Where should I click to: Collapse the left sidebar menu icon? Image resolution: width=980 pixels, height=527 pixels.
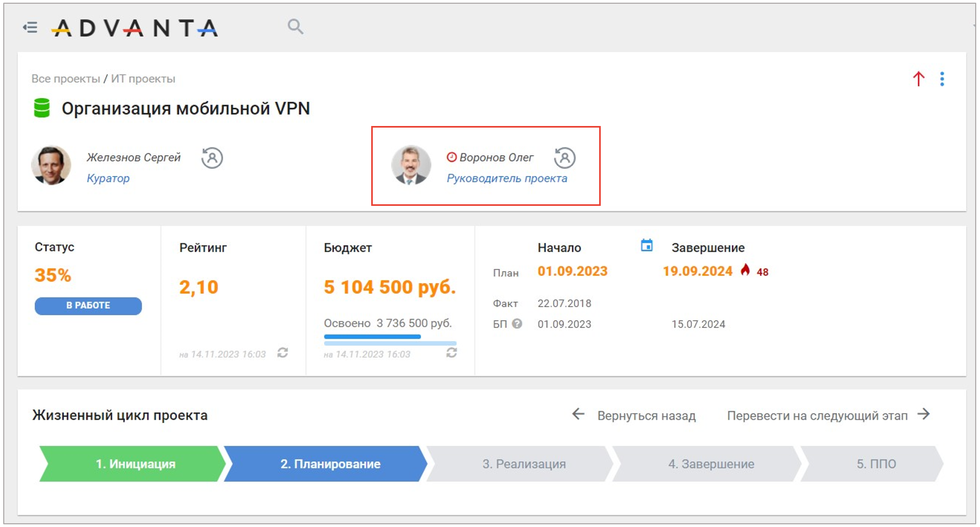[x=30, y=27]
